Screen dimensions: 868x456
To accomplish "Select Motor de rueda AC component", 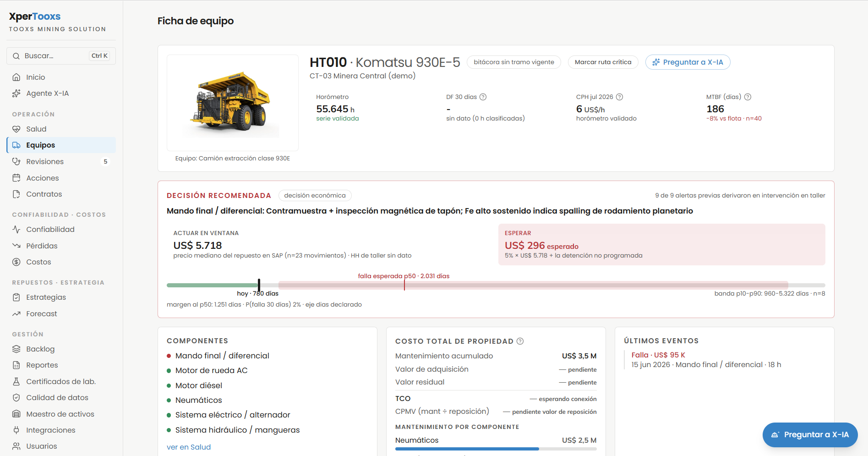I will (211, 370).
